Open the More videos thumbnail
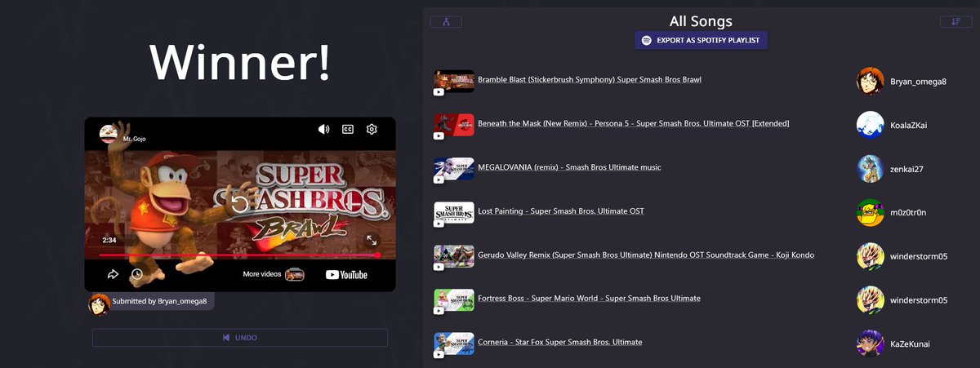Screen dimensions: 980x368 point(295,275)
